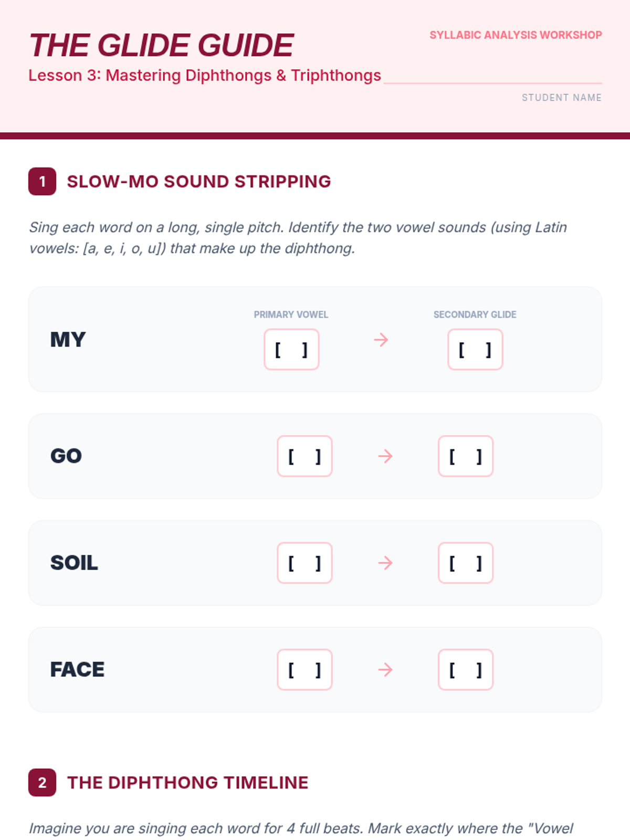Click the word SOIL
Screen dimensions: 630x840
[74, 563]
